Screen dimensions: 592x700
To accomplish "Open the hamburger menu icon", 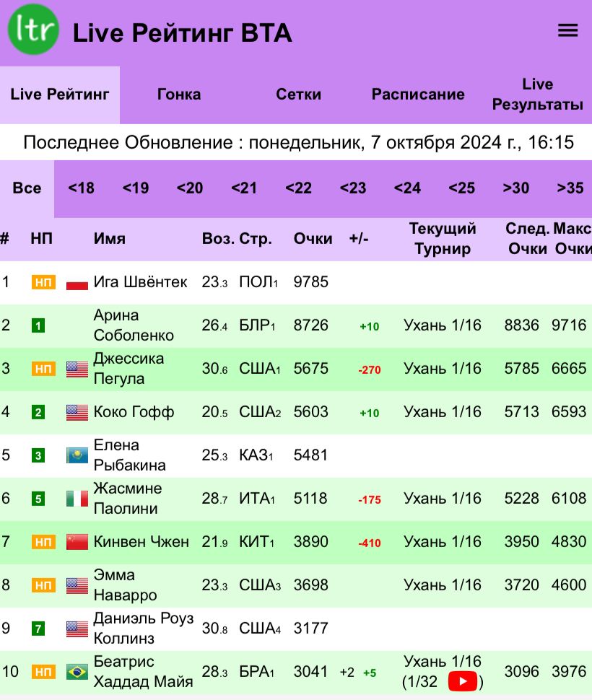I will point(568,30).
